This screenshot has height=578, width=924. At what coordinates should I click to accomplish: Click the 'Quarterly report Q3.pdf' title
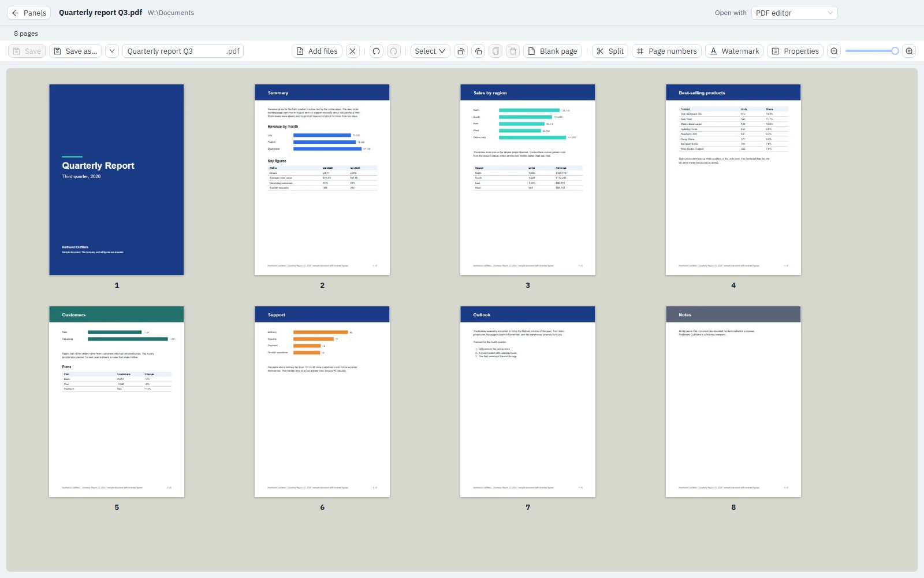click(100, 12)
